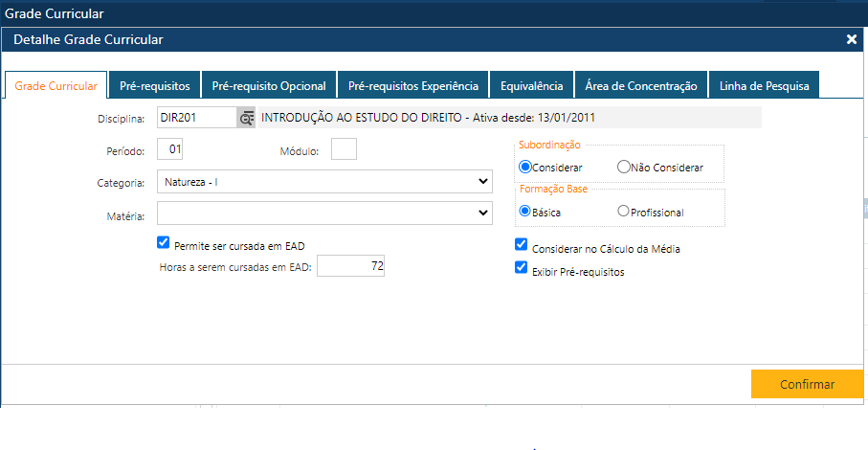
Task: Click the Disciplina code input field
Action: (196, 118)
